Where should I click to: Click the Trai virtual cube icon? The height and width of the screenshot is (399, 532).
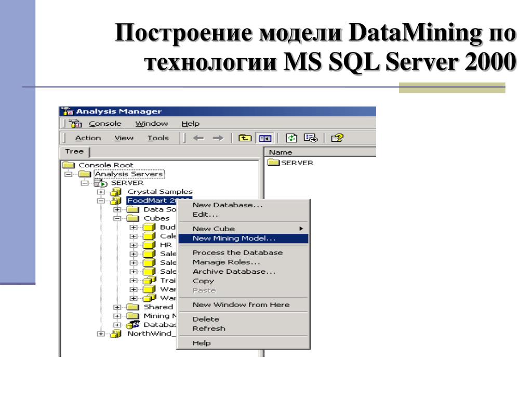tap(149, 280)
